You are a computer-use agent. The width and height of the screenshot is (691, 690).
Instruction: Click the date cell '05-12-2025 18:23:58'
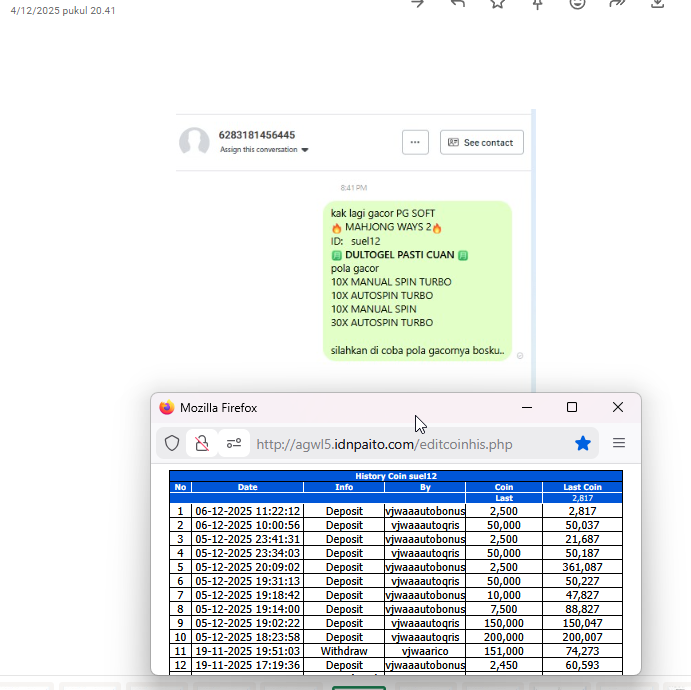247,637
